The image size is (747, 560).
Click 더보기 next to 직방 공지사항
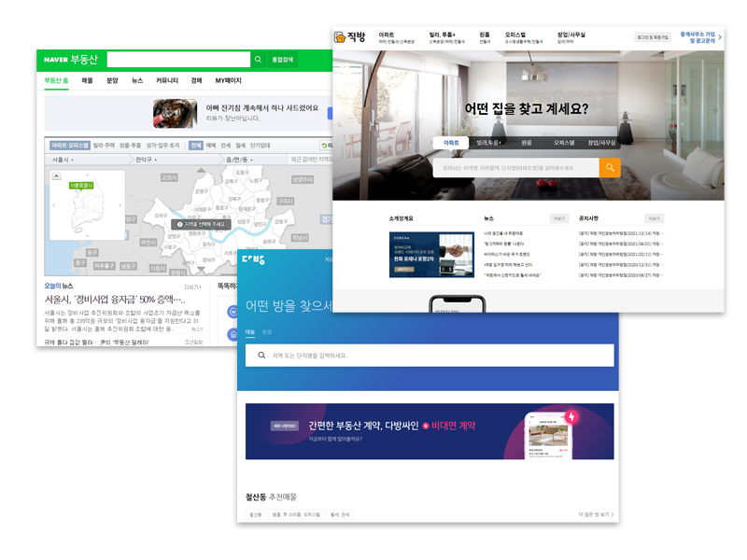click(x=655, y=218)
